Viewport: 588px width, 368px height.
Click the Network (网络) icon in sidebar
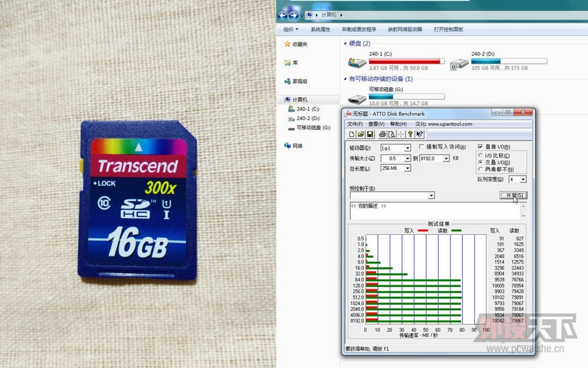(x=287, y=146)
